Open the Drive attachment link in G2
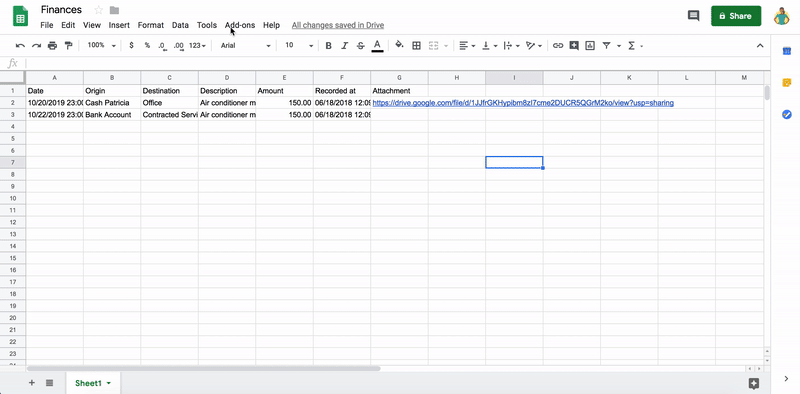This screenshot has height=394, width=800. click(523, 103)
